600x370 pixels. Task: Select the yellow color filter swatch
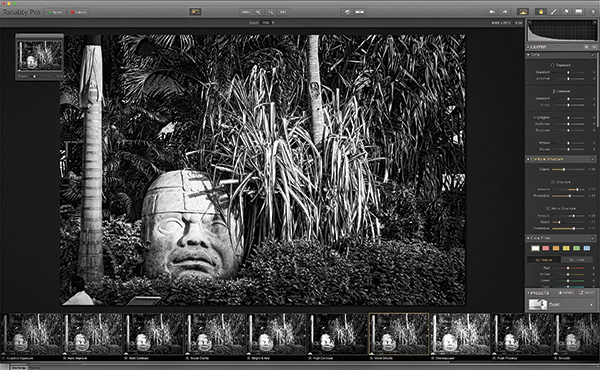click(566, 248)
